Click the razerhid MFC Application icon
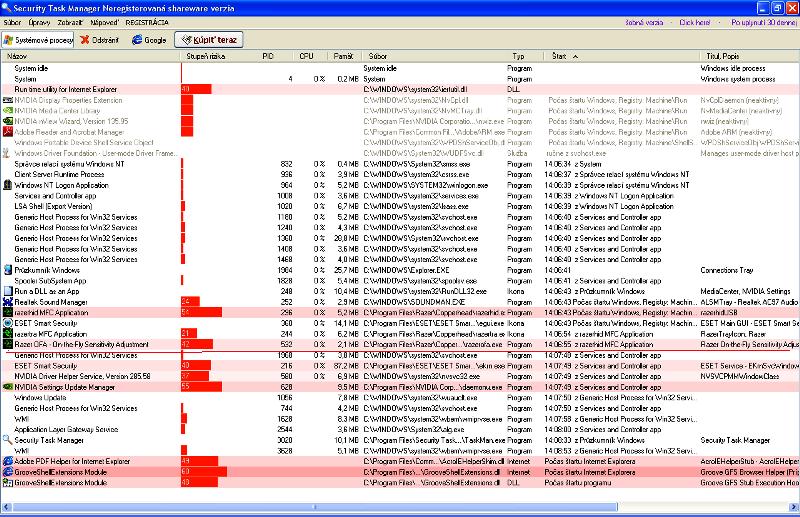Image resolution: width=800 pixels, height=517 pixels. pos(8,312)
